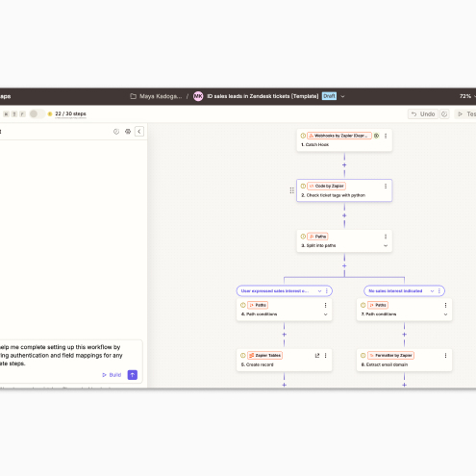The height and width of the screenshot is (476, 476).
Task: Add a step after Check ticket tags
Action: [344, 215]
